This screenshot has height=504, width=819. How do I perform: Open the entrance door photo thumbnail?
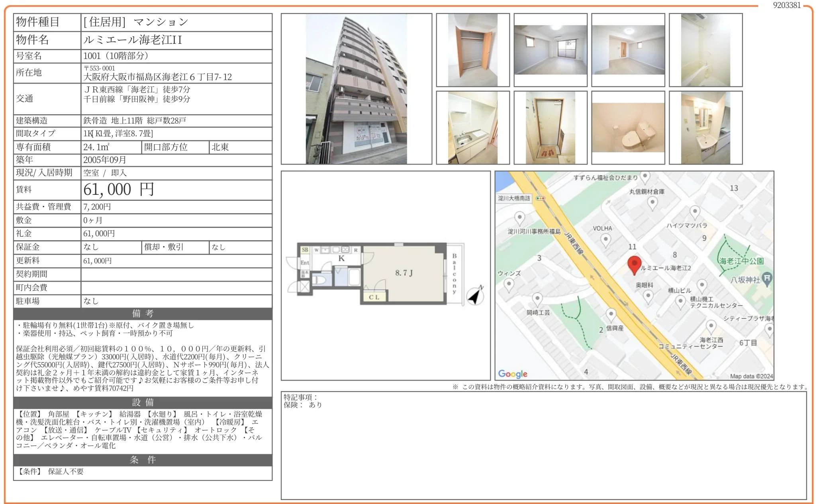tap(550, 127)
